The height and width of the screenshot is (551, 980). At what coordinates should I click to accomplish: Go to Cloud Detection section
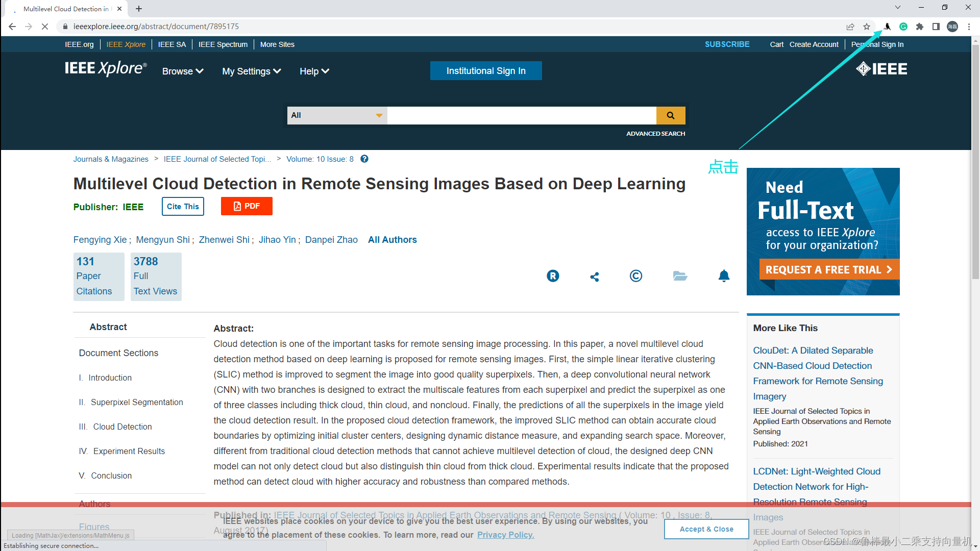click(115, 427)
